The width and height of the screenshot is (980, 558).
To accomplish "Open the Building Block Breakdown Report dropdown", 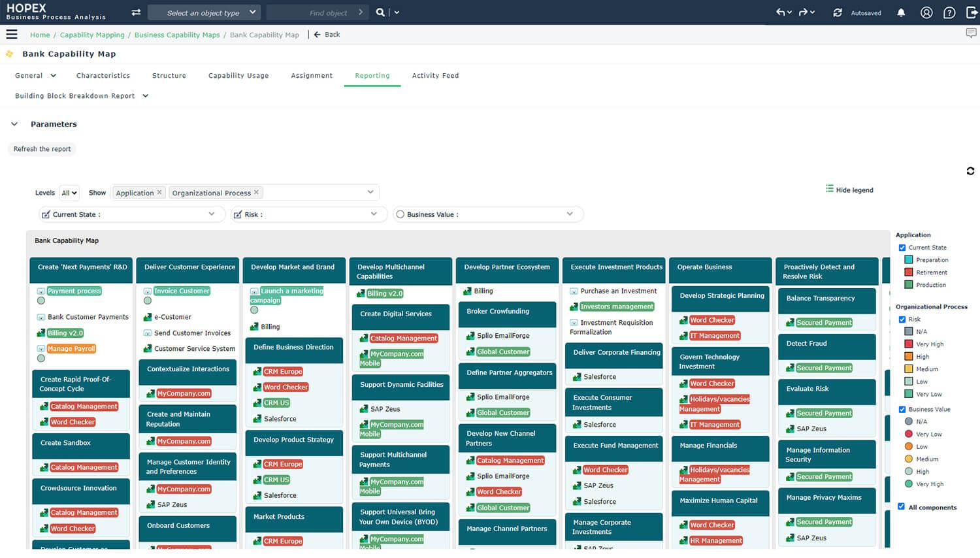I will 82,95.
